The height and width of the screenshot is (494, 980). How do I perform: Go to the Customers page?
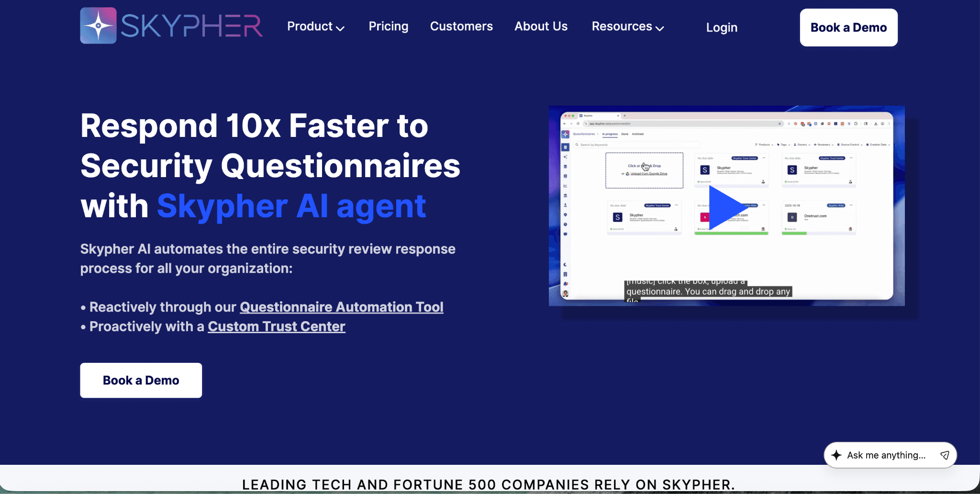click(x=461, y=26)
